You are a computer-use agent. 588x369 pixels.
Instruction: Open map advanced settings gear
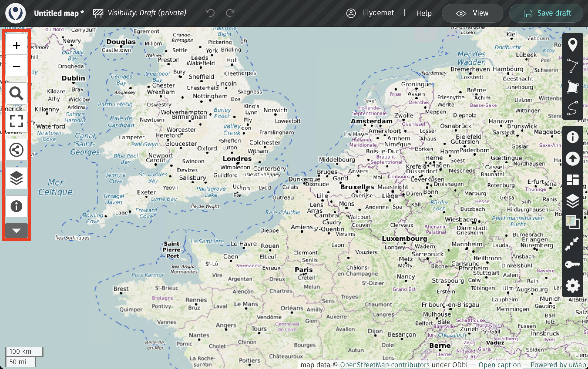(x=572, y=286)
